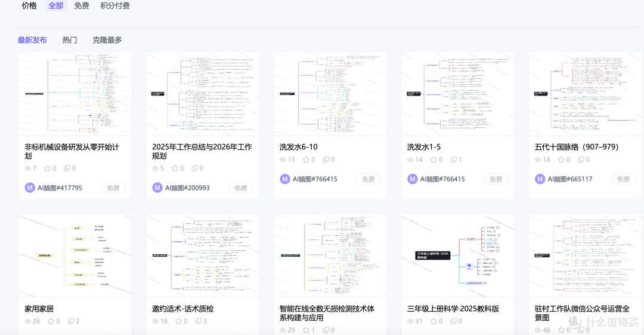Click star icon on 家用家居 card
This screenshot has height=335, width=644.
[x=51, y=321]
